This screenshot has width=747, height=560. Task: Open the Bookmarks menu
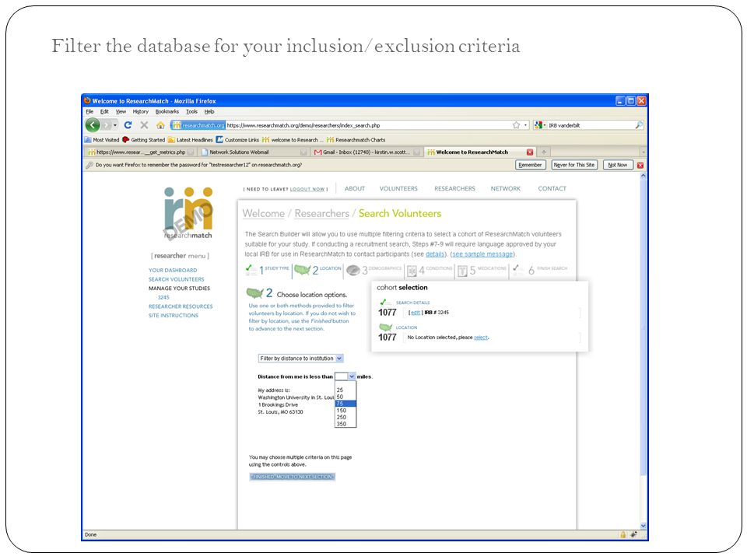click(167, 111)
